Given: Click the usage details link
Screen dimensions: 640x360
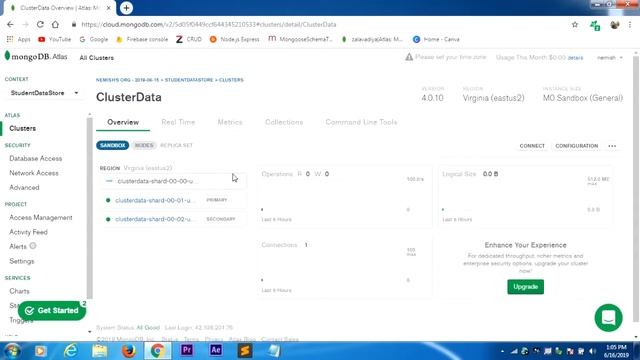Looking at the screenshot, I should pyautogui.click(x=575, y=58).
